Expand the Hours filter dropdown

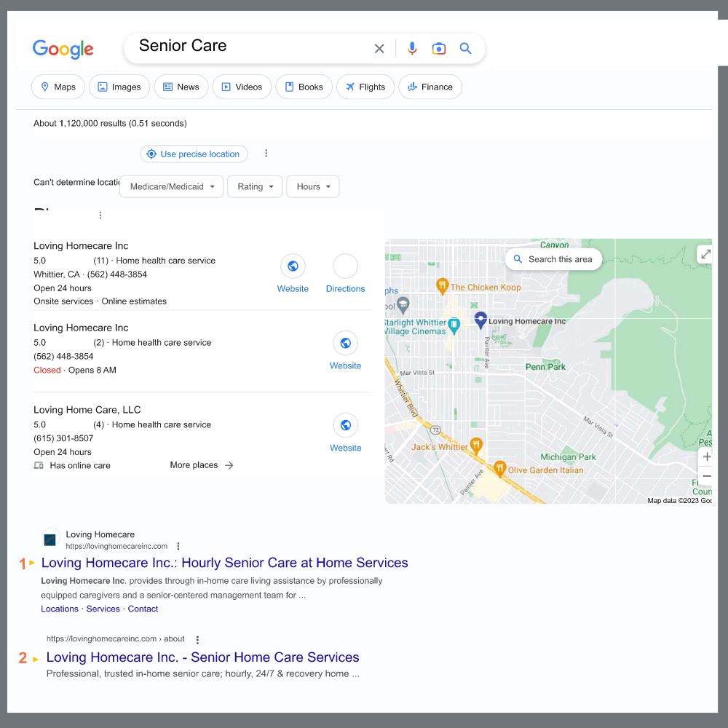pyautogui.click(x=313, y=186)
